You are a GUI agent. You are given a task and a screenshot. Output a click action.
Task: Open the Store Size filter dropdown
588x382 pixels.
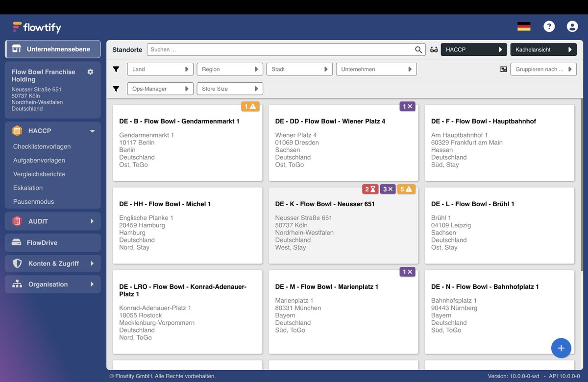click(x=230, y=89)
